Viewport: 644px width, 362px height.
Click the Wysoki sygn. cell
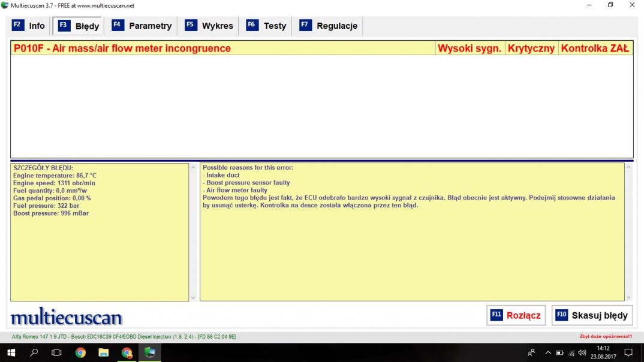[470, 48]
